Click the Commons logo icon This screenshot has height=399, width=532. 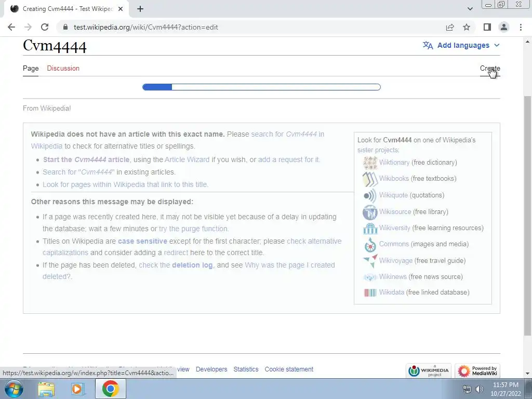click(370, 244)
